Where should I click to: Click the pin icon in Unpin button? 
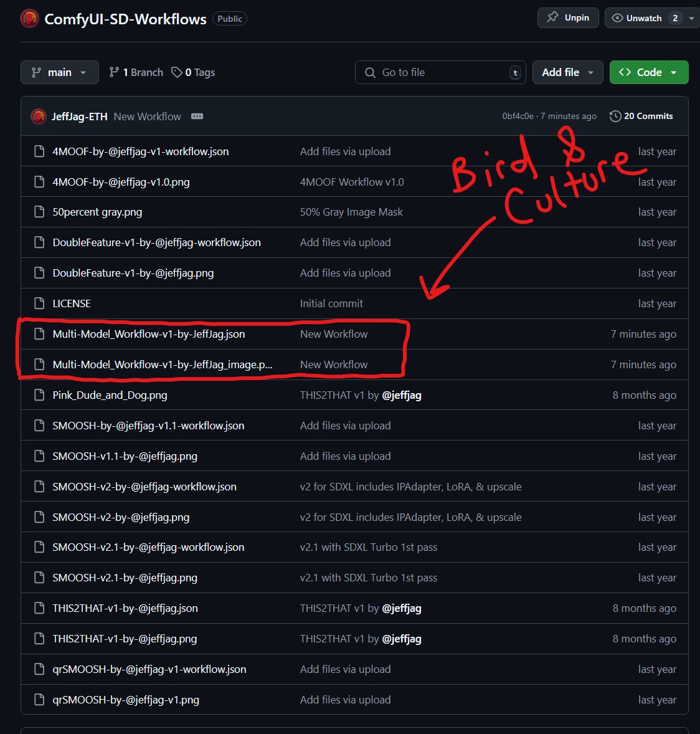tap(552, 17)
